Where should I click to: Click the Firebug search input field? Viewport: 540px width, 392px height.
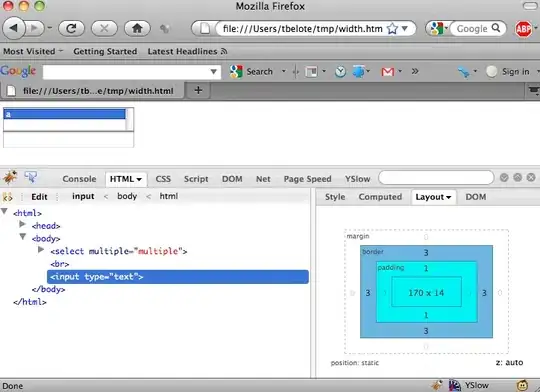click(436, 178)
